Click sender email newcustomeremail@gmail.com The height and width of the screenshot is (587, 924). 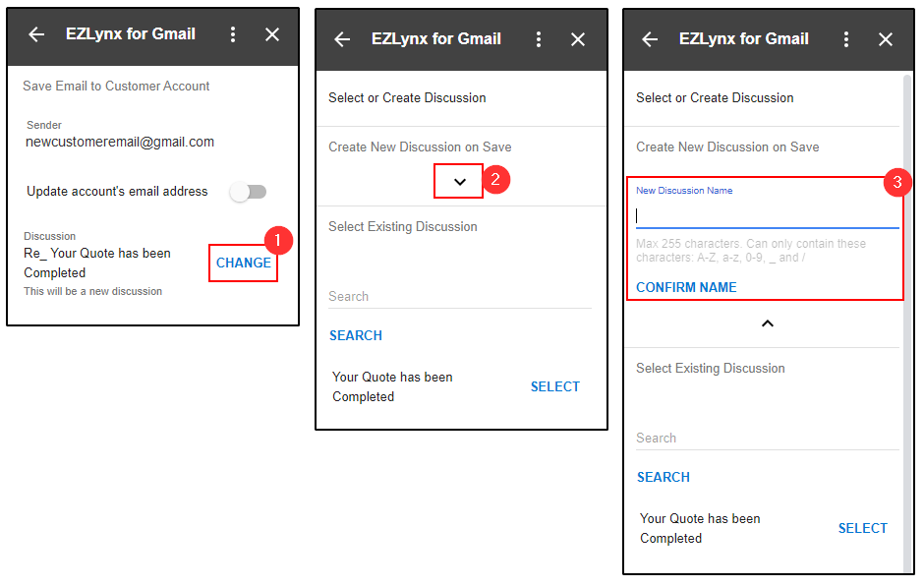(x=120, y=142)
